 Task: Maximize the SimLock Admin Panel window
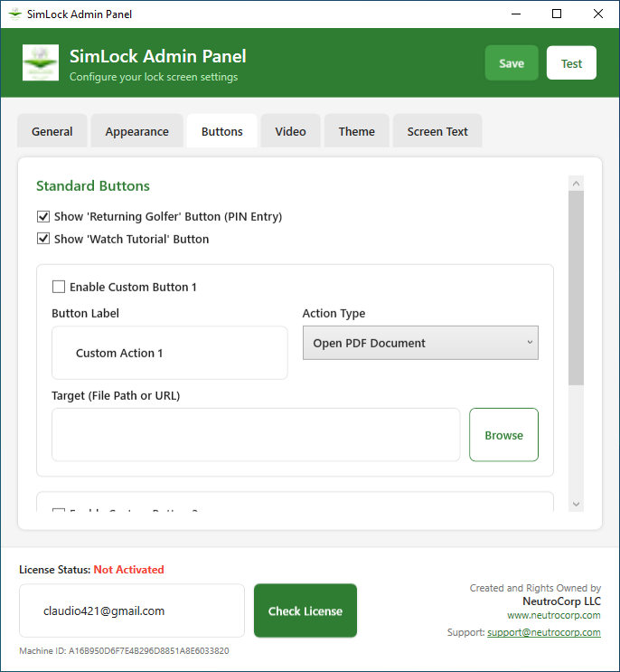point(557,14)
